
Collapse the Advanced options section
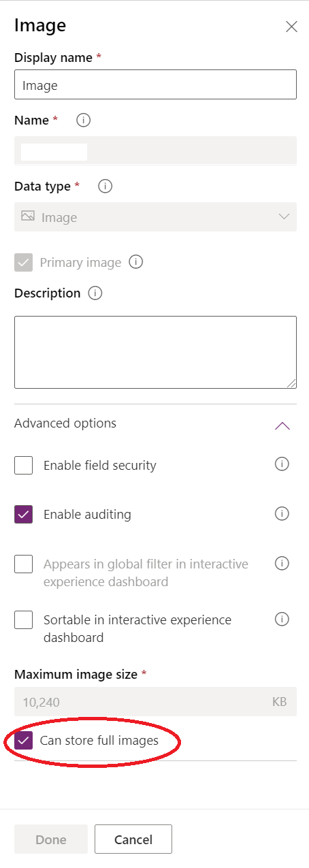pyautogui.click(x=282, y=425)
